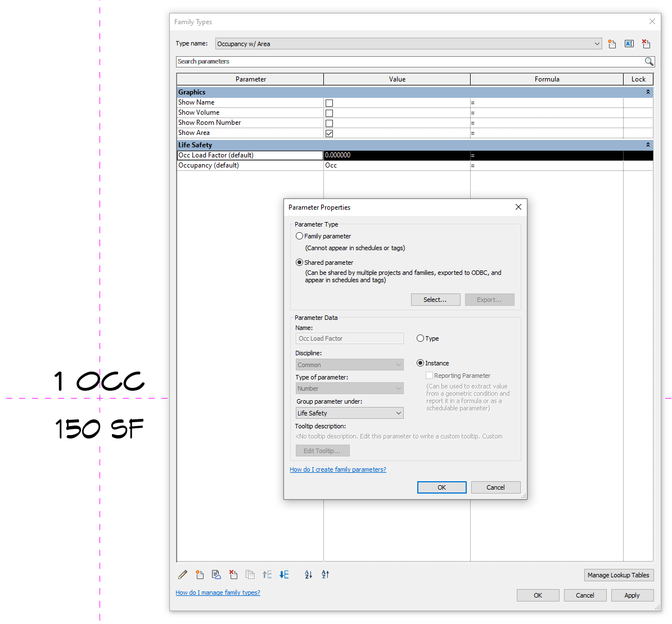Screen dimensions: 672x624
Task: Sort parameters in descending order
Action: pyautogui.click(x=325, y=575)
